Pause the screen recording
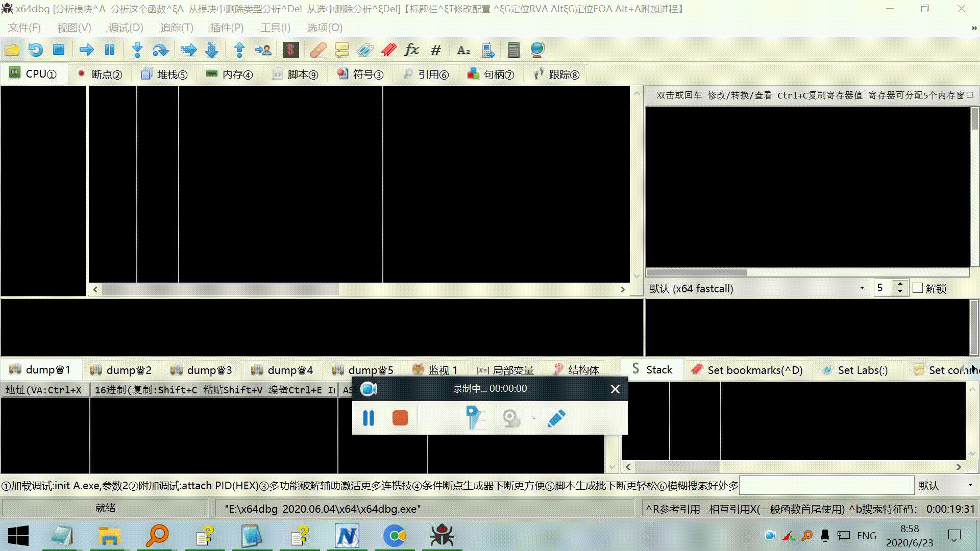 (x=369, y=418)
